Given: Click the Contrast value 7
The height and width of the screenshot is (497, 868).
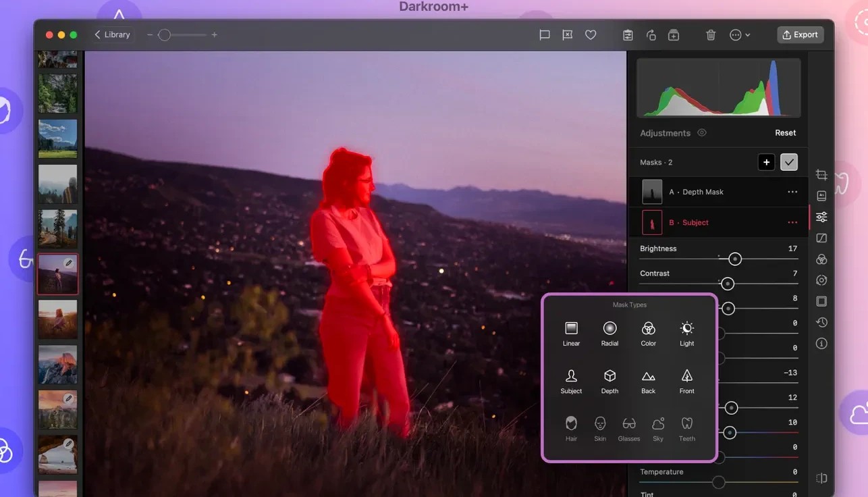Looking at the screenshot, I should pos(795,273).
